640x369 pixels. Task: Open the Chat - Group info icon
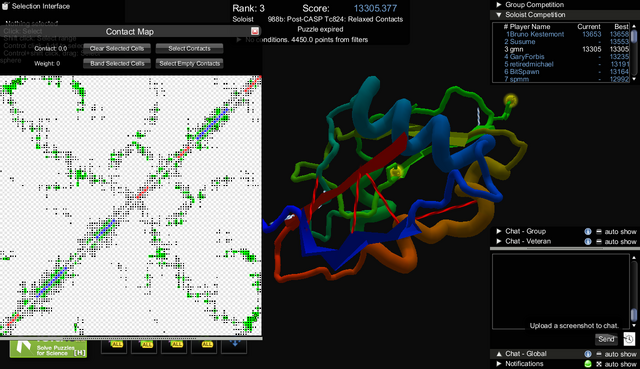(x=588, y=231)
